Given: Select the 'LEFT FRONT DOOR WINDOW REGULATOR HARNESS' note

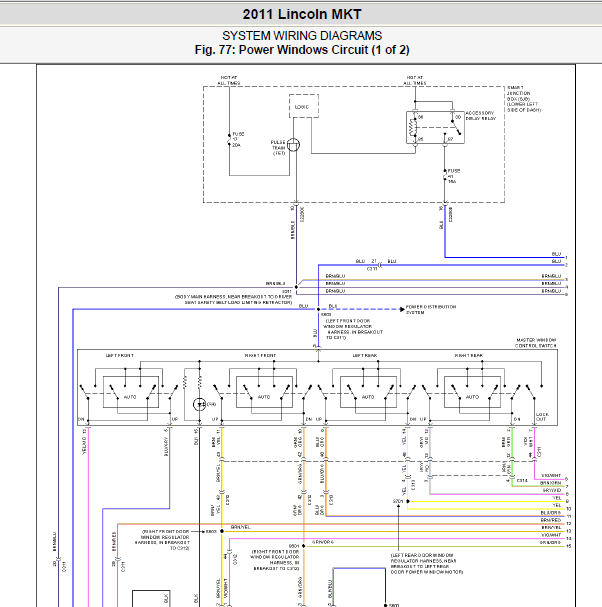Looking at the screenshot, I should (353, 329).
